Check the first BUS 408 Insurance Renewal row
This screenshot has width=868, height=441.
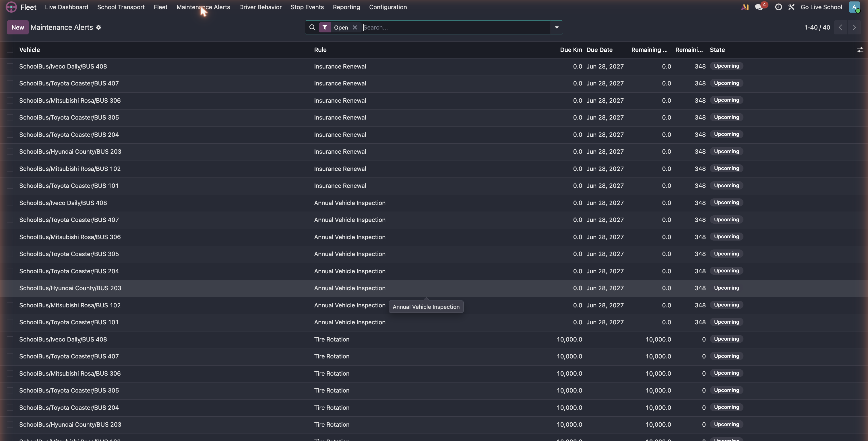10,66
